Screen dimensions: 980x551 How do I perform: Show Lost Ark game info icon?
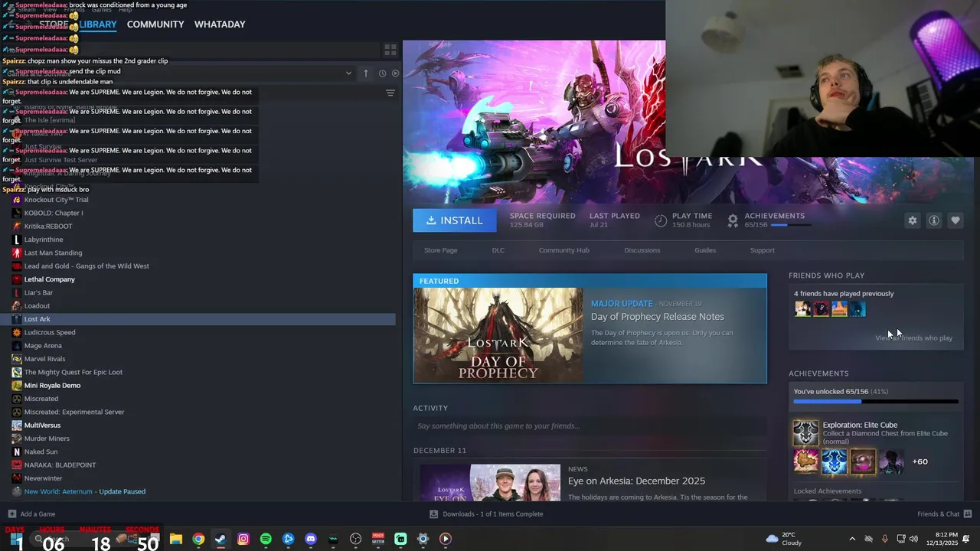[x=934, y=220]
